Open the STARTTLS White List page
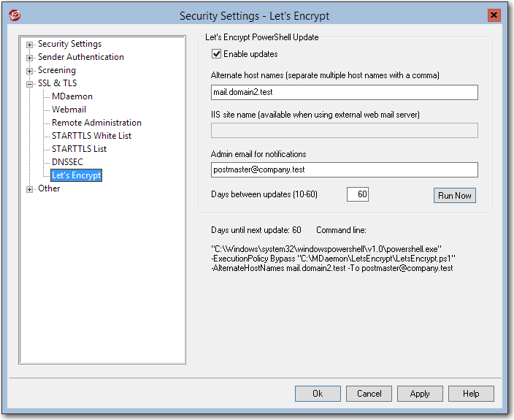This screenshot has width=514, height=420. click(x=91, y=136)
